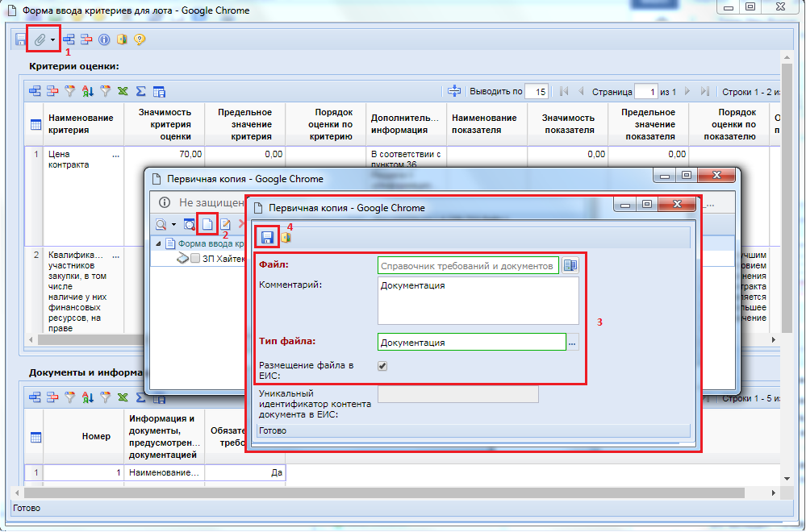
Task: Click the Комментарий text area
Action: coord(478,301)
